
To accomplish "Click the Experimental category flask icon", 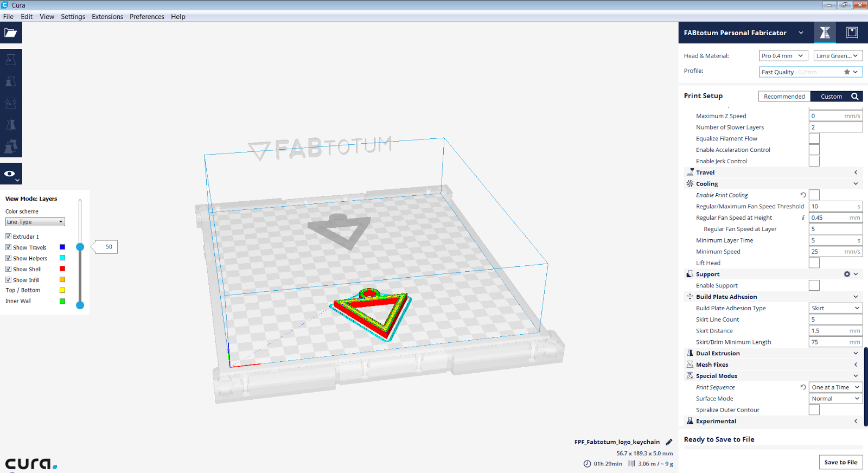I will pos(690,421).
